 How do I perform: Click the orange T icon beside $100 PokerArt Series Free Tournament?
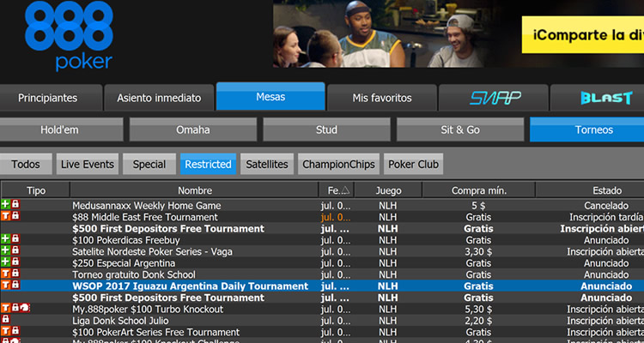pyautogui.click(x=5, y=330)
